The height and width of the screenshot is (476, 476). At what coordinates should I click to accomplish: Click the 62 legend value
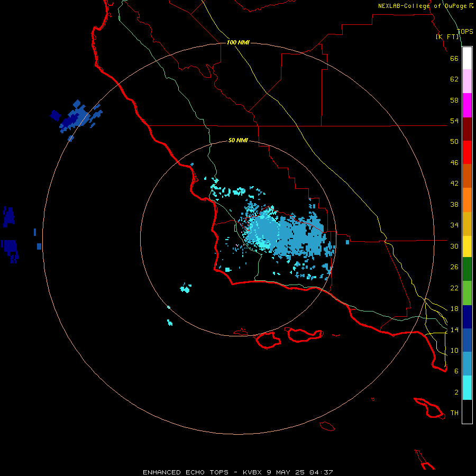click(454, 79)
